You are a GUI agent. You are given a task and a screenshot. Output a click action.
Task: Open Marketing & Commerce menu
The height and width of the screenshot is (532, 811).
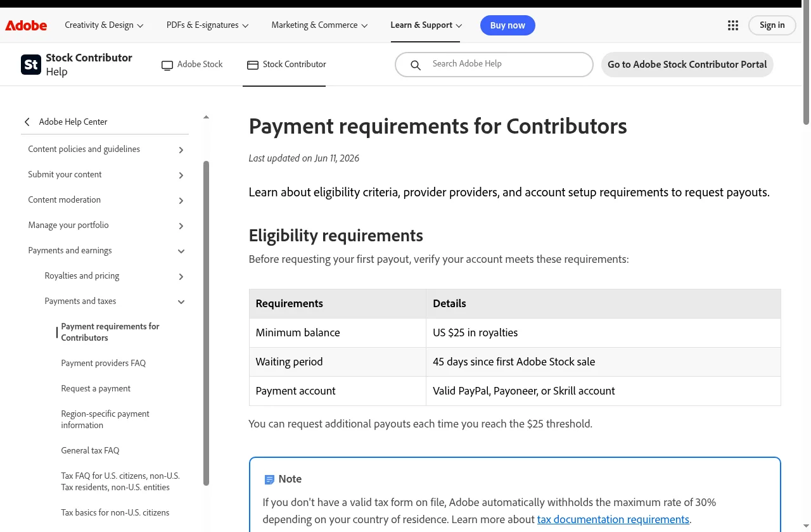(319, 25)
